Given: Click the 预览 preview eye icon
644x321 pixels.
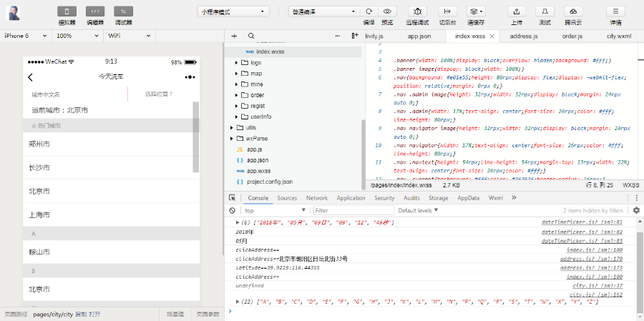Looking at the screenshot, I should point(388,11).
